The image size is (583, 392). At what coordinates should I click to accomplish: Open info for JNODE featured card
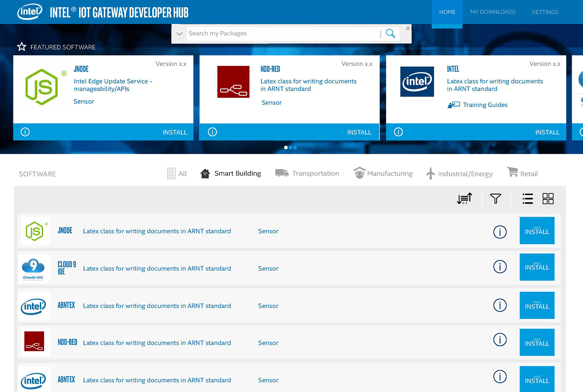click(x=25, y=132)
